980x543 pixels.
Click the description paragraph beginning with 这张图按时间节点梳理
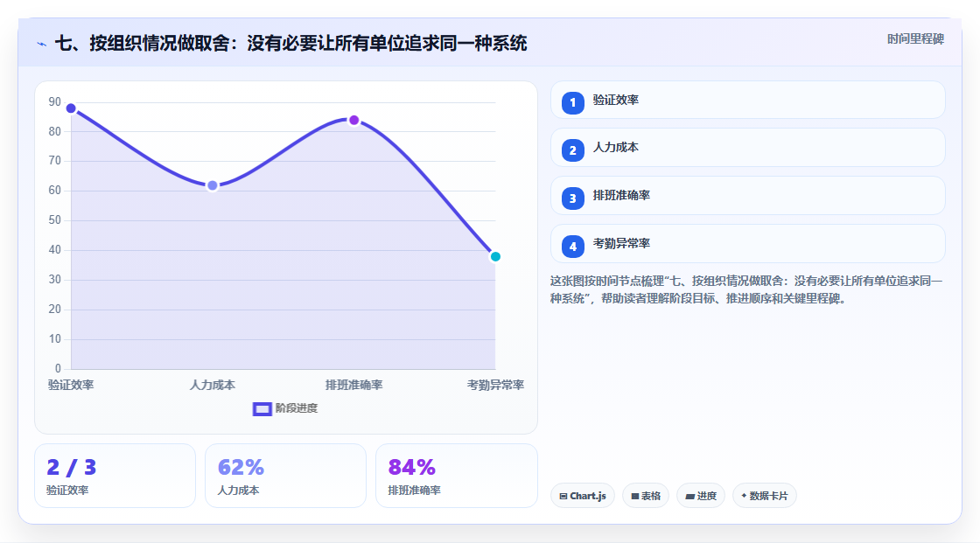[746, 290]
